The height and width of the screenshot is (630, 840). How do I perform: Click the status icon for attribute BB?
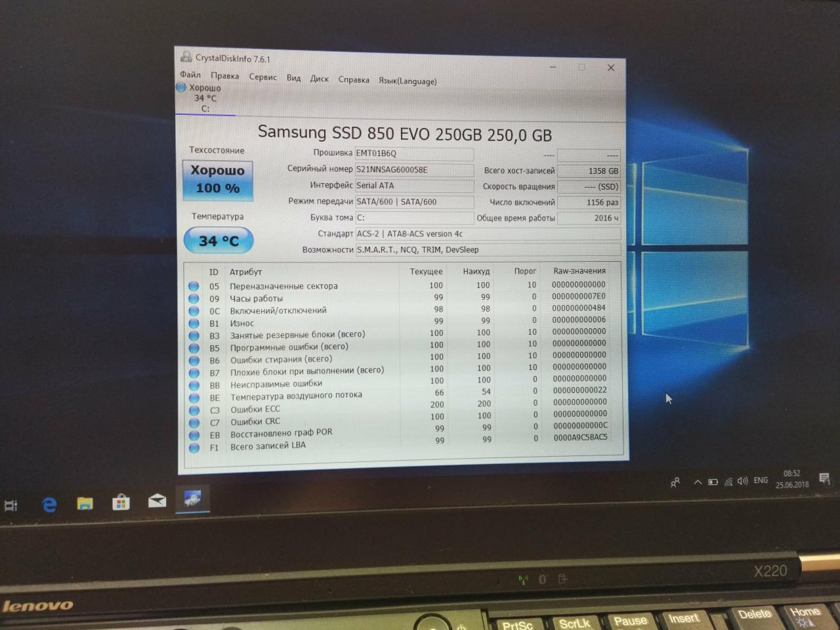194,386
